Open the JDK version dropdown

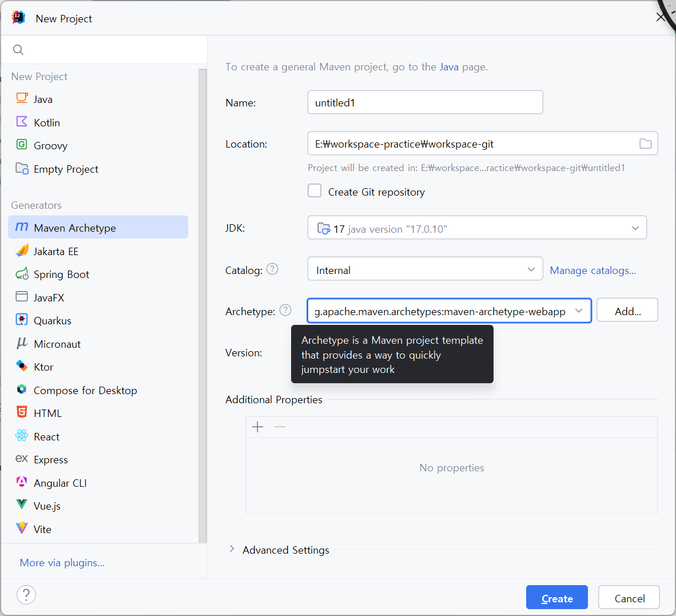click(477, 228)
